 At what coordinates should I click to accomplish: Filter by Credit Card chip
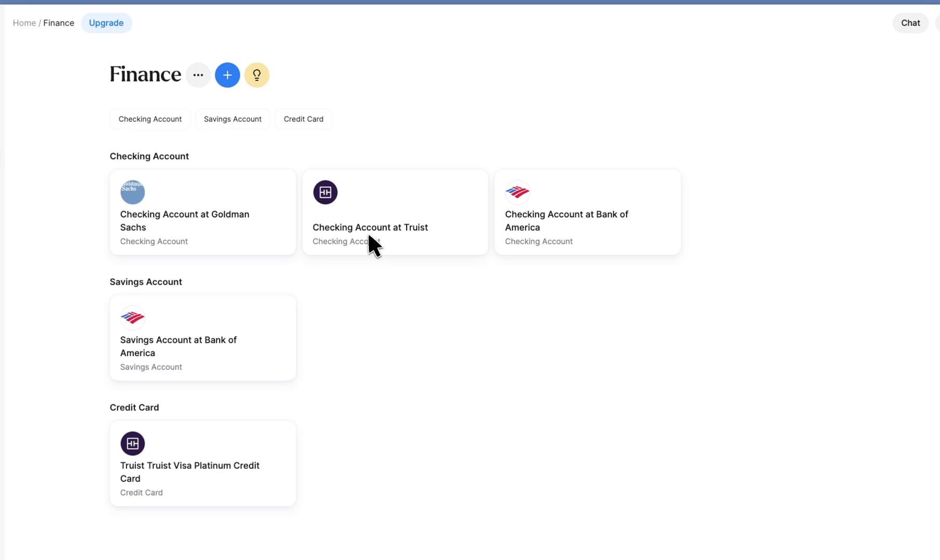tap(303, 119)
